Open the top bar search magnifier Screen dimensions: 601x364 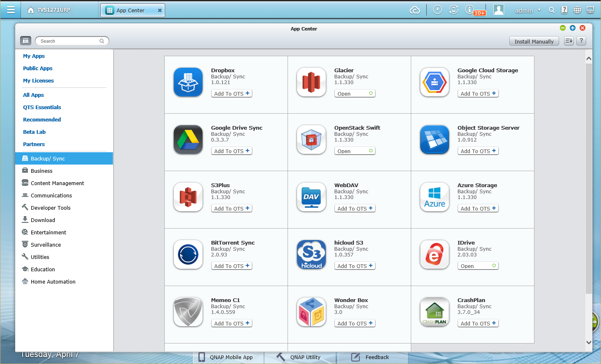552,10
